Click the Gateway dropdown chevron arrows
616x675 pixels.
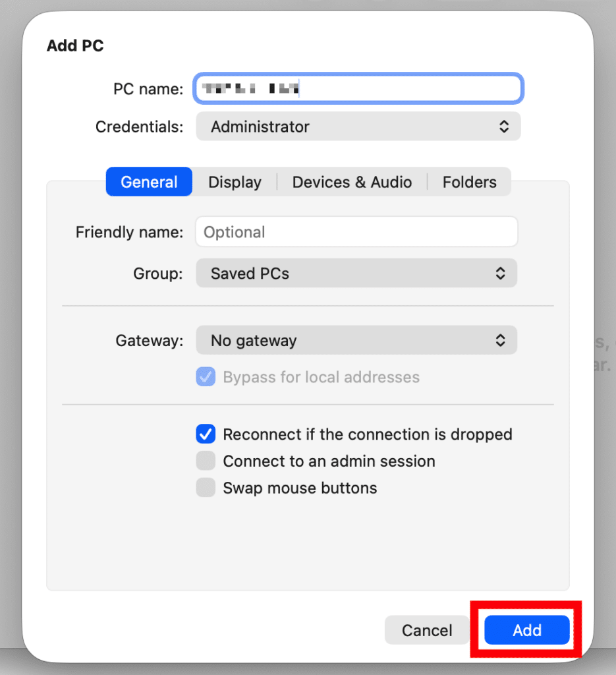click(x=500, y=341)
